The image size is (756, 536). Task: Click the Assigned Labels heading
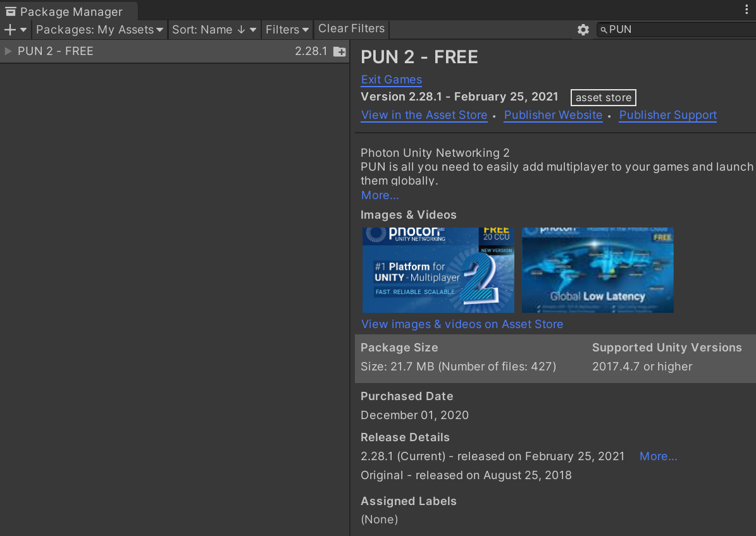coord(409,501)
